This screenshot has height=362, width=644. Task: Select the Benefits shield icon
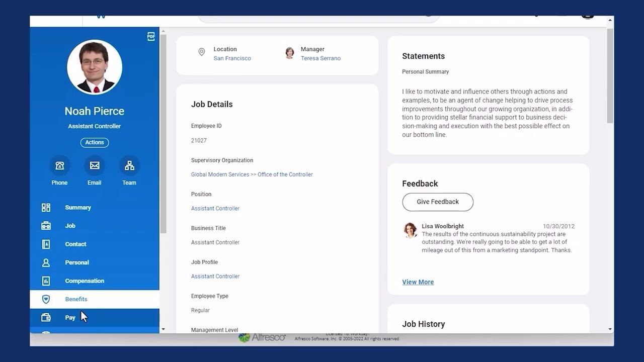(x=46, y=299)
